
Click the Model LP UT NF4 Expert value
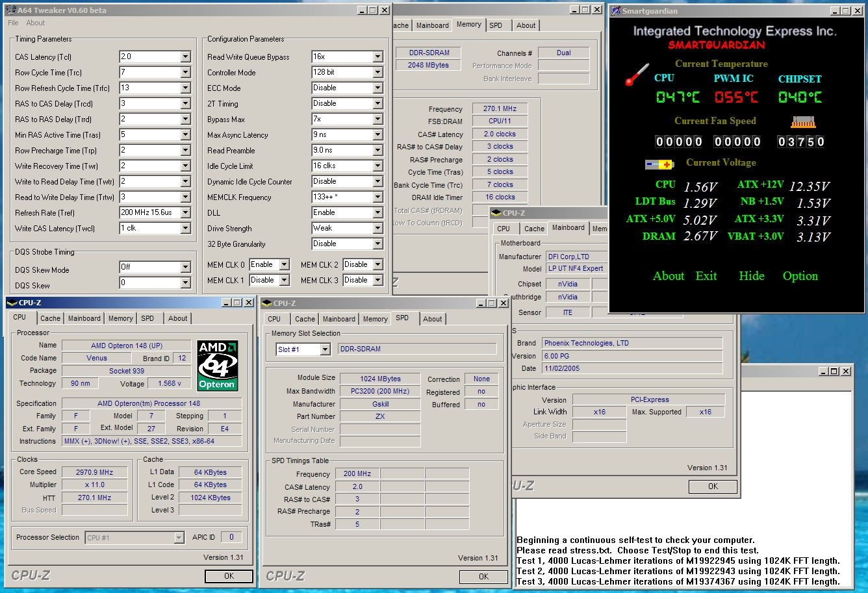(575, 269)
